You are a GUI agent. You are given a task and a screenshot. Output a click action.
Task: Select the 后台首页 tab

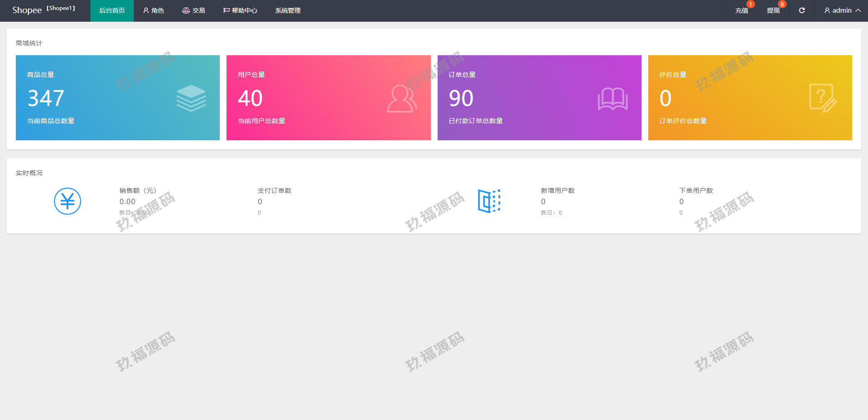click(112, 10)
